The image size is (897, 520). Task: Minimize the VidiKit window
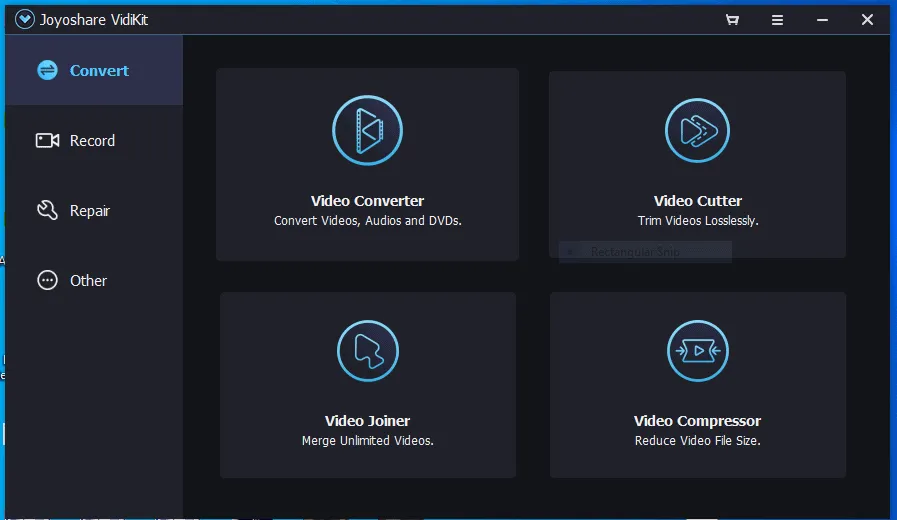[x=822, y=20]
